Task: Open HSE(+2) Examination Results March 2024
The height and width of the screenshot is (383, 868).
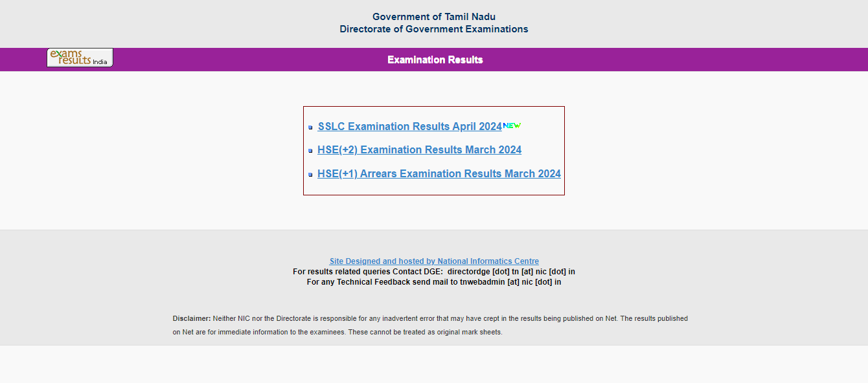Action: click(419, 150)
